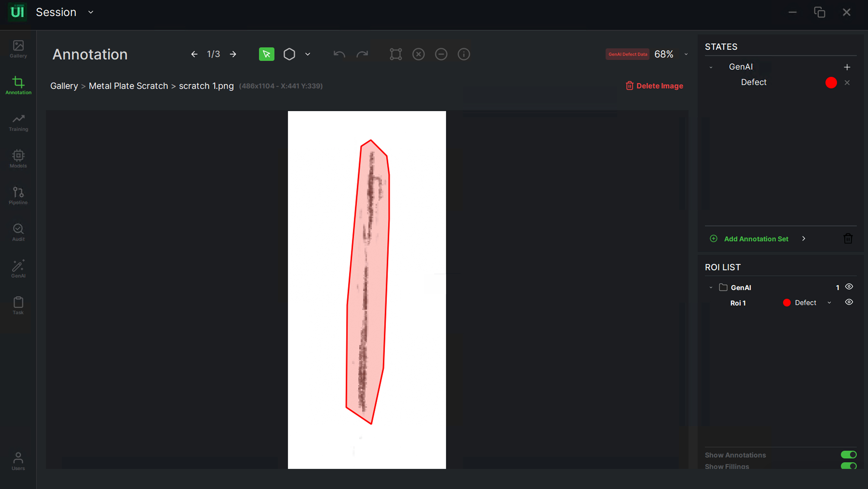
Task: Click the undo arrow icon
Action: [x=339, y=54]
